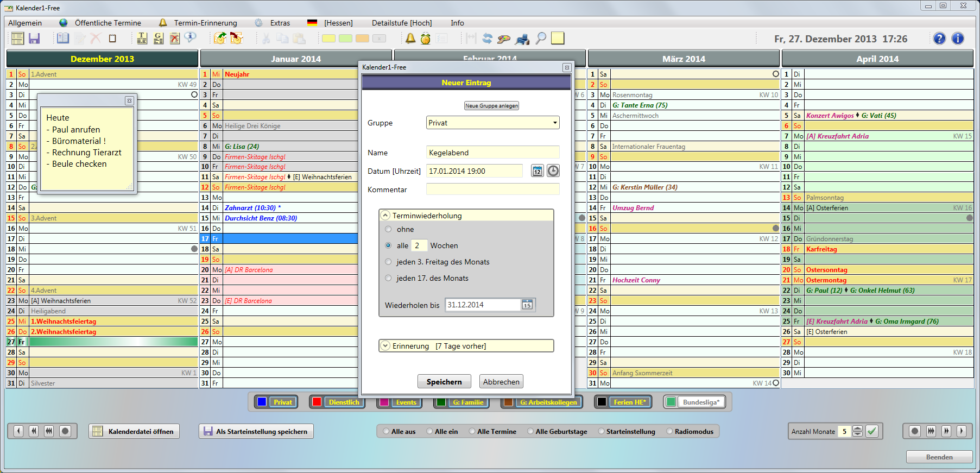This screenshot has height=473, width=980.
Task: Click the purple floppy disk save icon
Action: pos(34,38)
